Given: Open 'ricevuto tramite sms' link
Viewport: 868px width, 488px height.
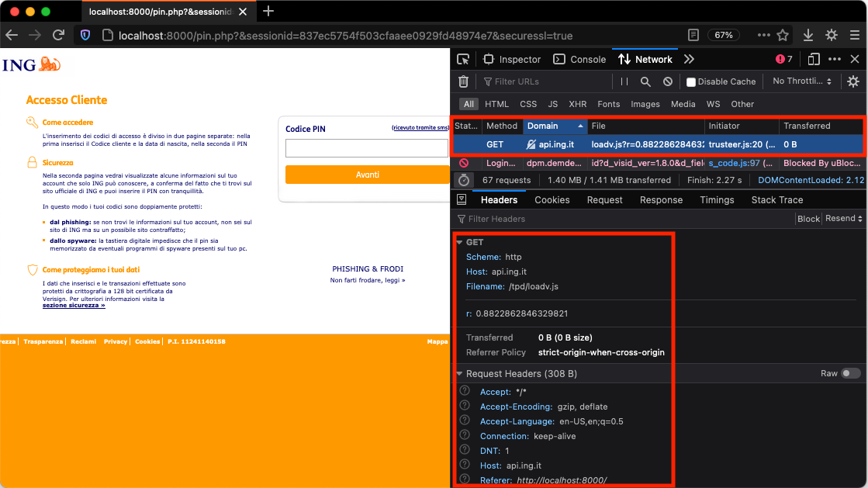Looking at the screenshot, I should [420, 127].
